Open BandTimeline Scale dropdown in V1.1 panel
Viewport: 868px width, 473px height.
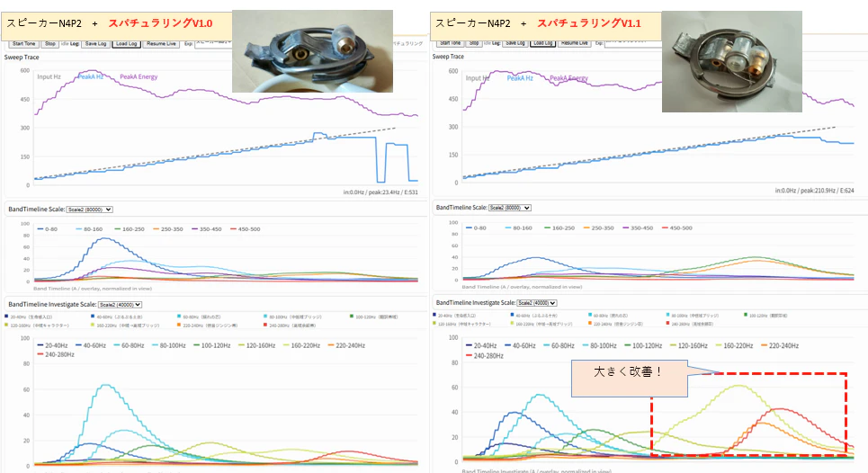(508, 208)
